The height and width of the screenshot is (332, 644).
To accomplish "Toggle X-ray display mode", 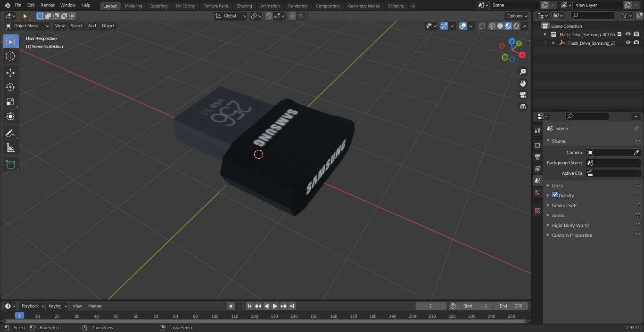I will [x=481, y=26].
